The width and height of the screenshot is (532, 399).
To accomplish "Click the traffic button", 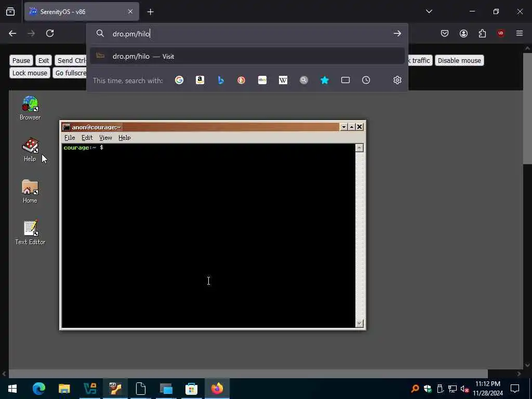I will 420,60.
